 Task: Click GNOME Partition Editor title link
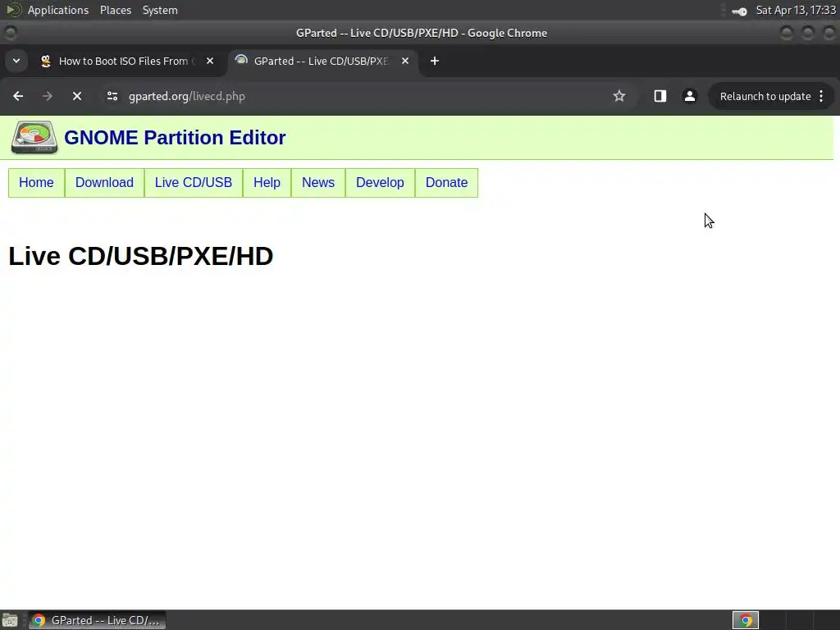click(175, 138)
